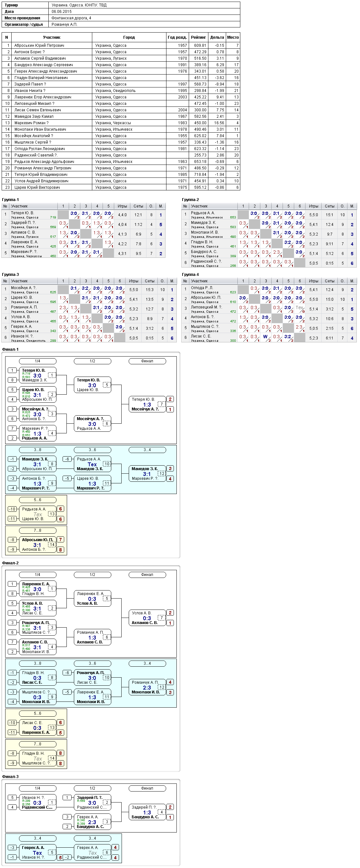Click sets value 15:1 in Группа-2
This screenshot has width=360, height=868.
pos(329,215)
